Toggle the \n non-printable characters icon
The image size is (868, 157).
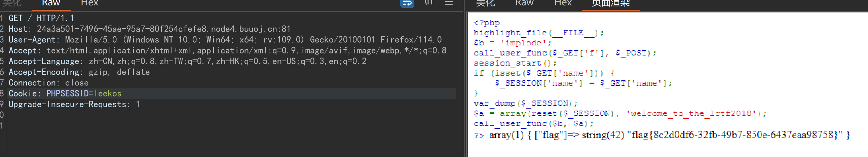(428, 3)
